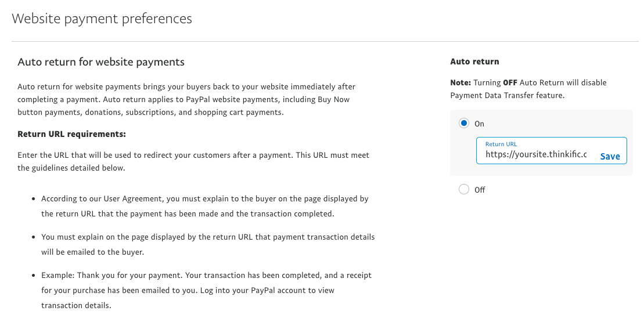Viewport: 644px width, 329px height.
Task: Click the bullet about emailed transaction details
Action: [208, 244]
